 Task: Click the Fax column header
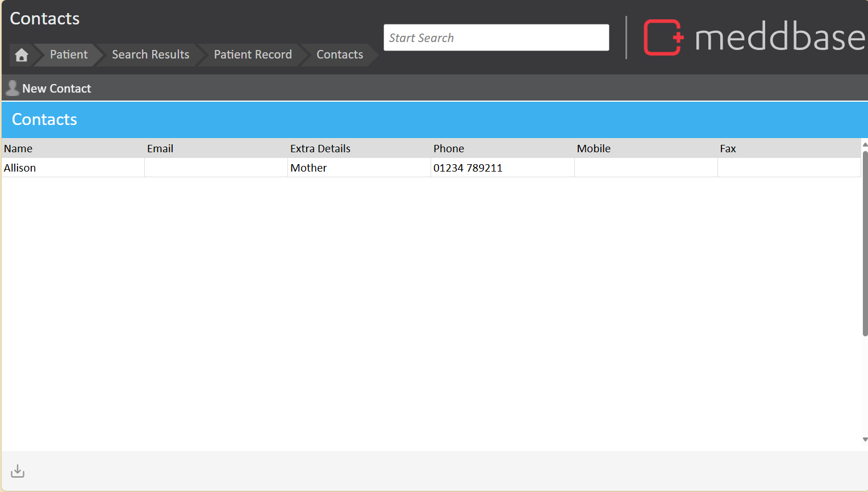coord(728,148)
